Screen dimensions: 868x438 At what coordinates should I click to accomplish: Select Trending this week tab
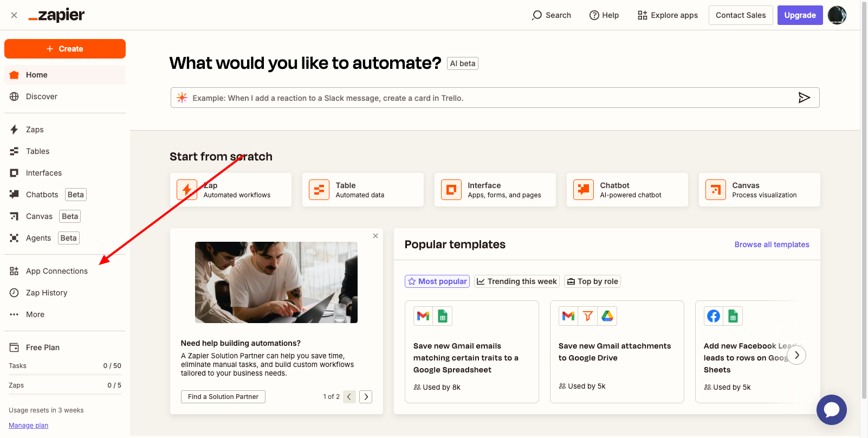[517, 281]
